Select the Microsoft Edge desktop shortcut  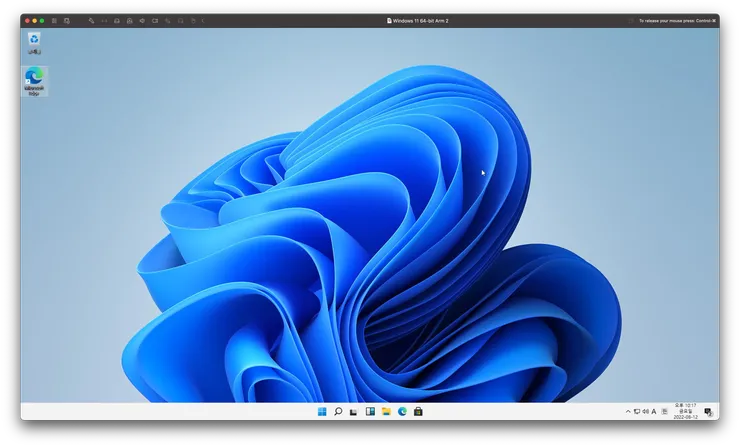[x=34, y=81]
